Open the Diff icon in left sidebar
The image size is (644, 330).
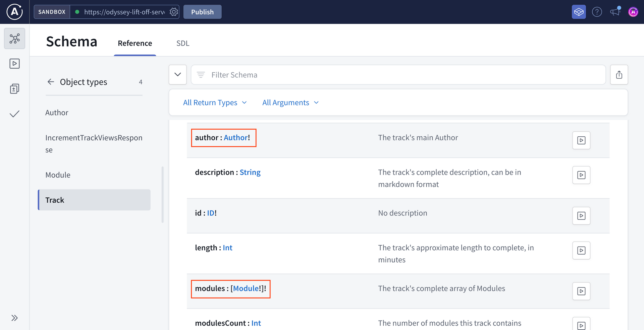point(14,89)
